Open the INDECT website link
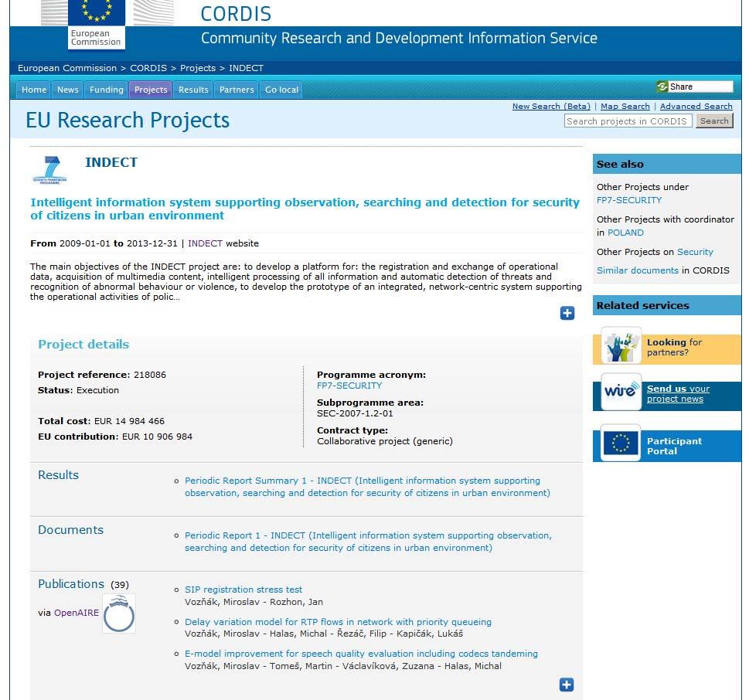 (205, 243)
